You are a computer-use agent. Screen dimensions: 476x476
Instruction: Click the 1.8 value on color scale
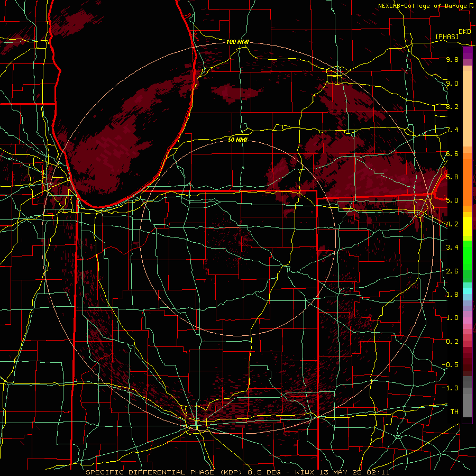[x=452, y=295]
